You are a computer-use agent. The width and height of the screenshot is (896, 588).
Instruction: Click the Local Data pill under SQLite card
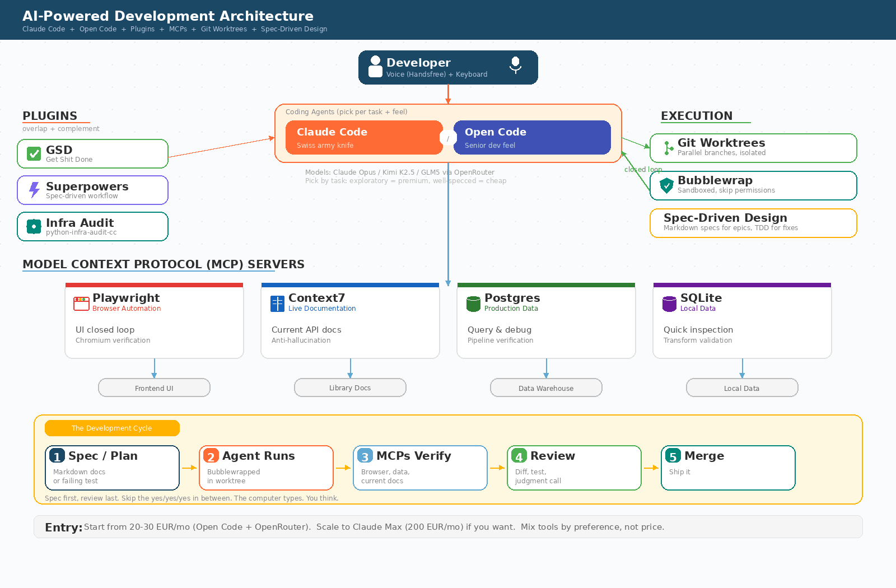coord(742,388)
